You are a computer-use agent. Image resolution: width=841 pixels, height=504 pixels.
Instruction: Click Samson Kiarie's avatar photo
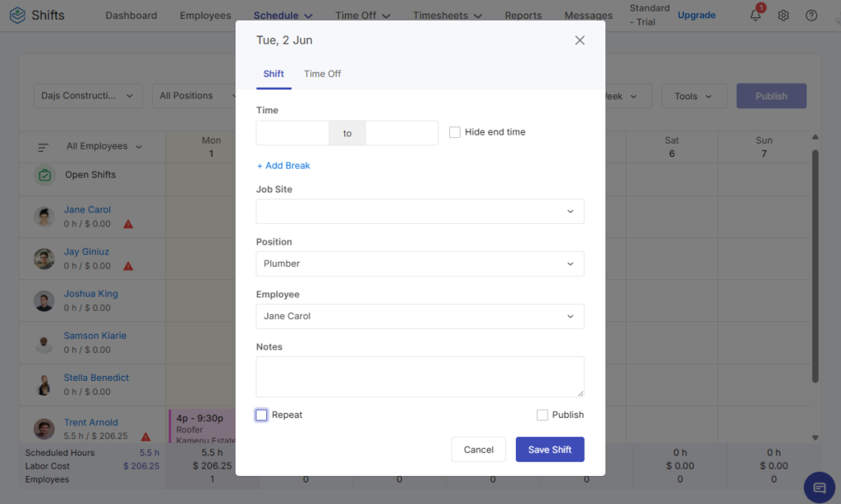[x=44, y=342]
